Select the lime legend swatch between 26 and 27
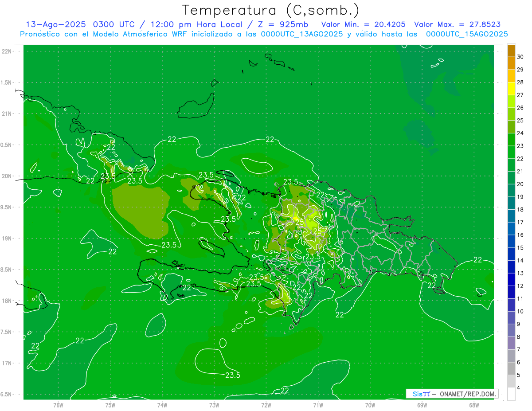 coord(511,102)
